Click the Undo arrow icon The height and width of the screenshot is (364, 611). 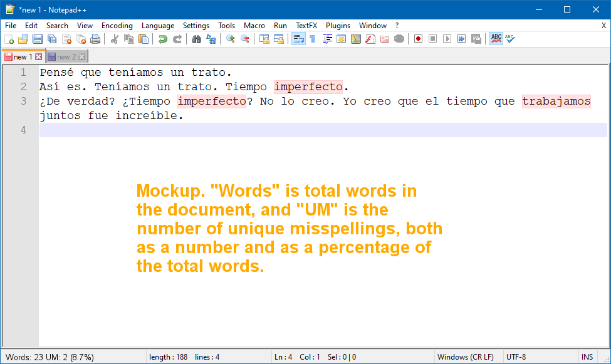tap(162, 39)
